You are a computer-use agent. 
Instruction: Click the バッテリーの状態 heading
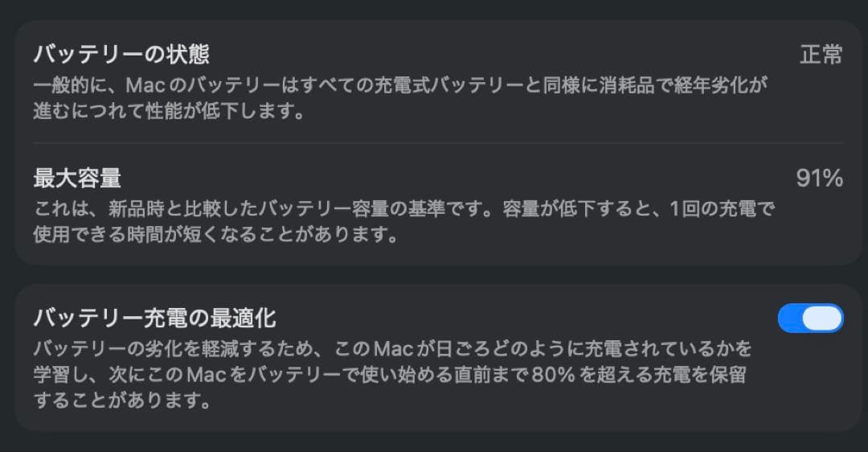pyautogui.click(x=121, y=55)
